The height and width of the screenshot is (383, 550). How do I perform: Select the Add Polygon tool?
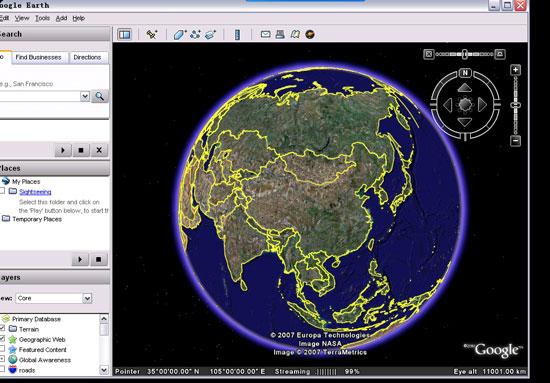pyautogui.click(x=180, y=34)
